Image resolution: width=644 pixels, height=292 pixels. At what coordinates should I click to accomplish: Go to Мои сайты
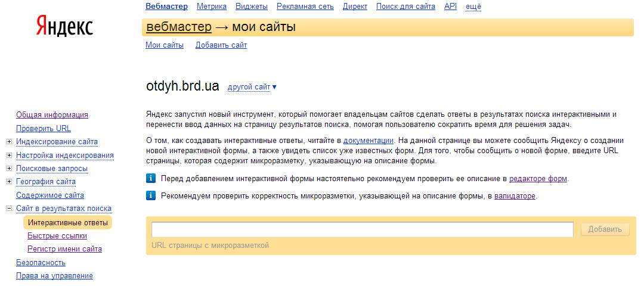click(x=165, y=45)
